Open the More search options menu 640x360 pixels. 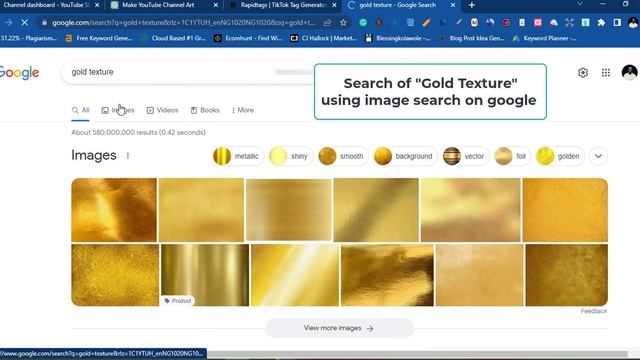click(x=243, y=110)
